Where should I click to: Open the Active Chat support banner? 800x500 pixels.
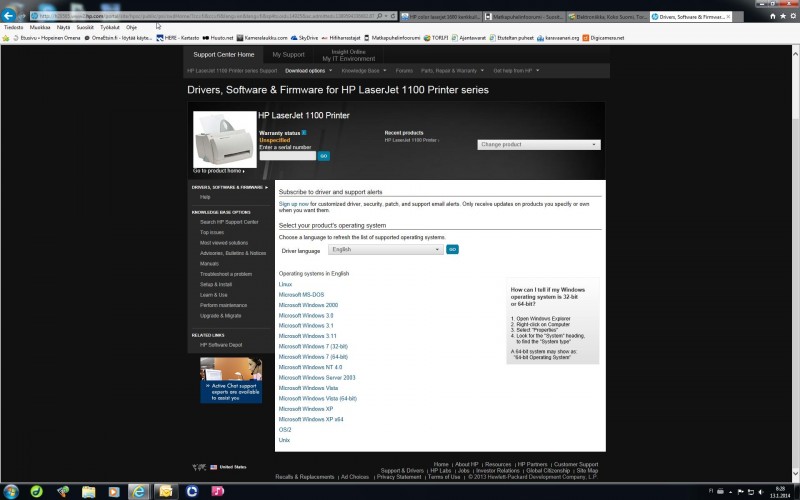(231, 380)
